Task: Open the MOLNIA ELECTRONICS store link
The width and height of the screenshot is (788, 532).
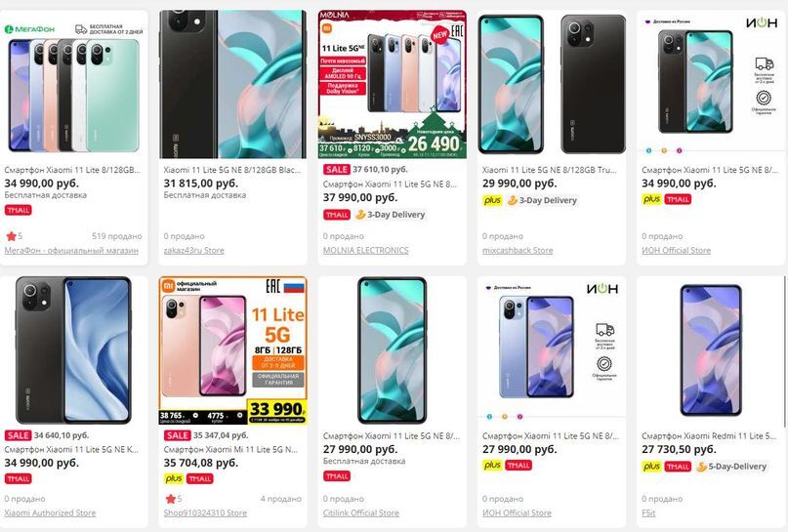Action: click(x=366, y=250)
